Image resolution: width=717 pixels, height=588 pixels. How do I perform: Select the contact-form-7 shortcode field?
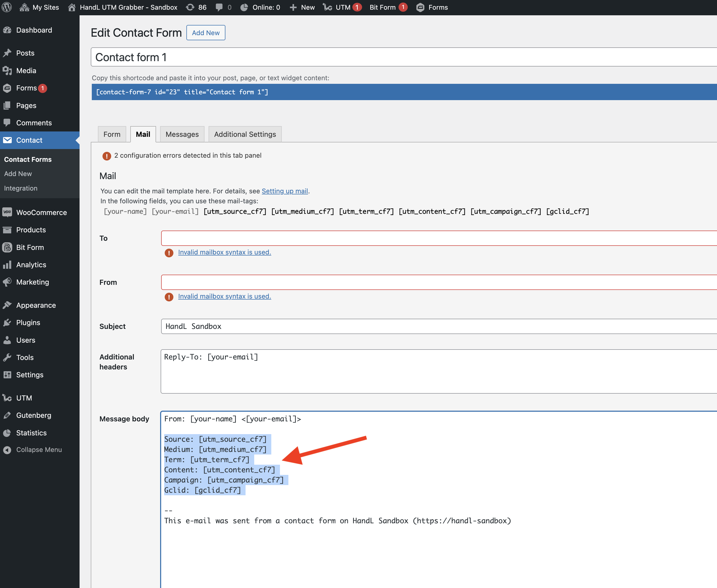tap(404, 92)
